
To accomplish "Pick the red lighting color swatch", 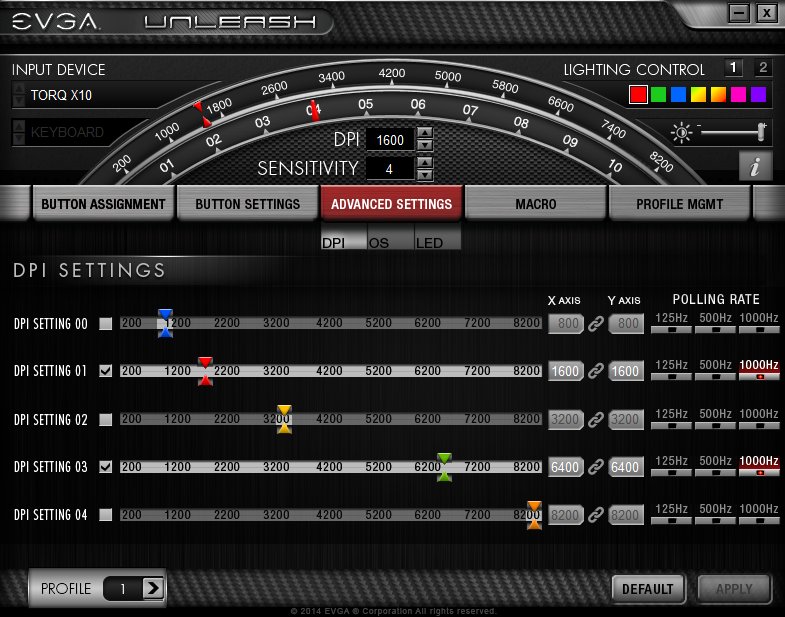I will (x=637, y=95).
